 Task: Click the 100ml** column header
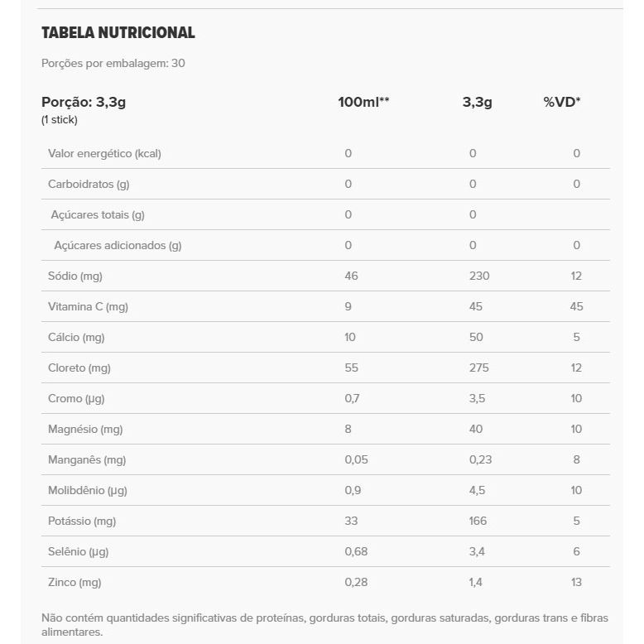(363, 103)
